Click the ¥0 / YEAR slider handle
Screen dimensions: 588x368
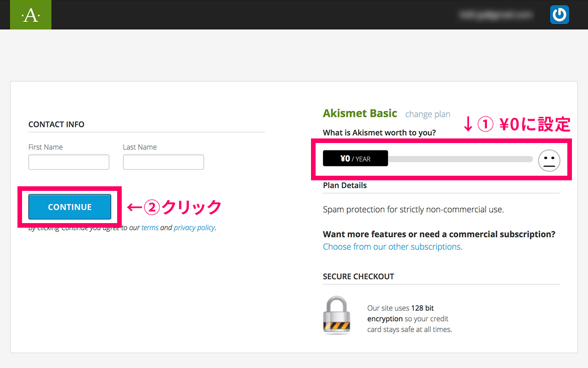point(355,159)
